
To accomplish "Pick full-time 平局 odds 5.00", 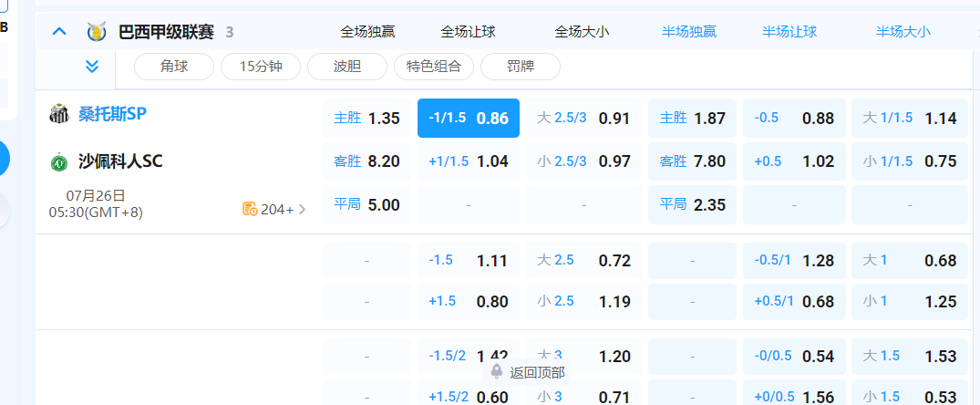I will [x=367, y=204].
